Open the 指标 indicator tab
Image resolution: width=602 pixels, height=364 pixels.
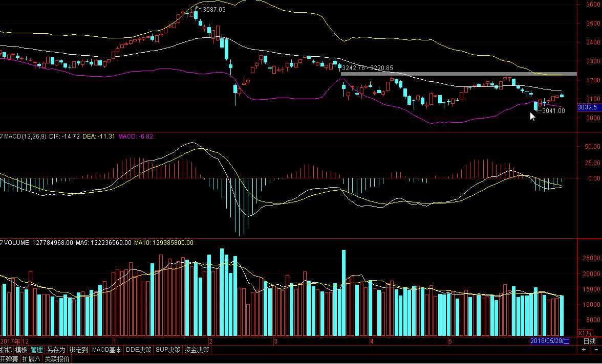7,350
